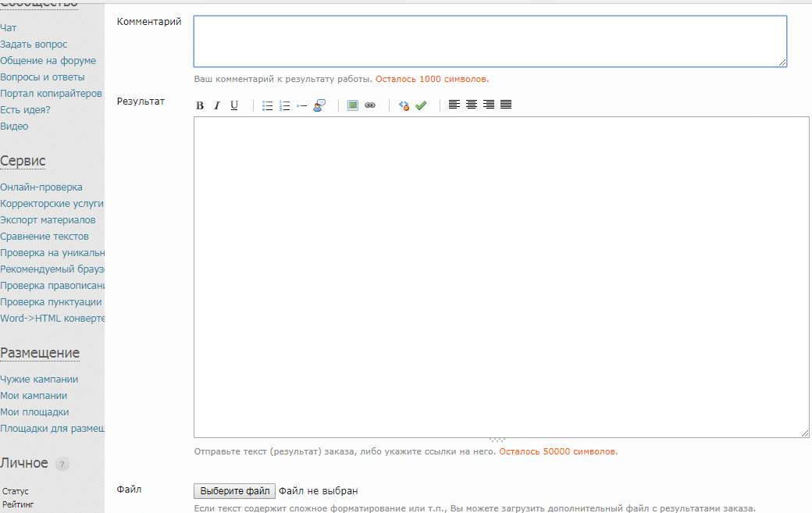
Task: Open the Видео link
Action: pos(14,126)
